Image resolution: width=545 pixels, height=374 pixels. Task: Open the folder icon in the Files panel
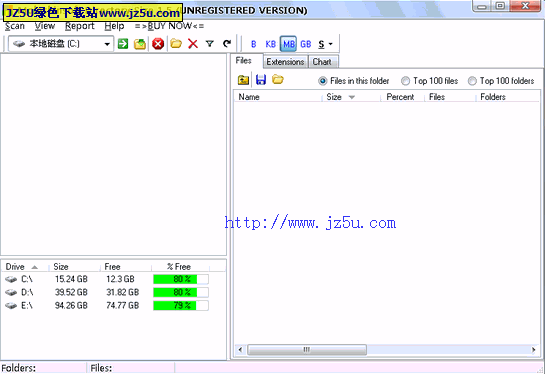278,80
